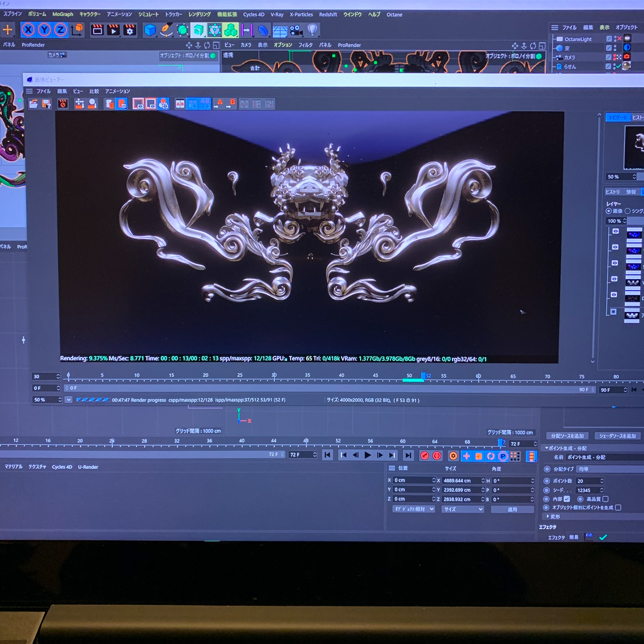Click the シェーダソースを追加 button

618,436
